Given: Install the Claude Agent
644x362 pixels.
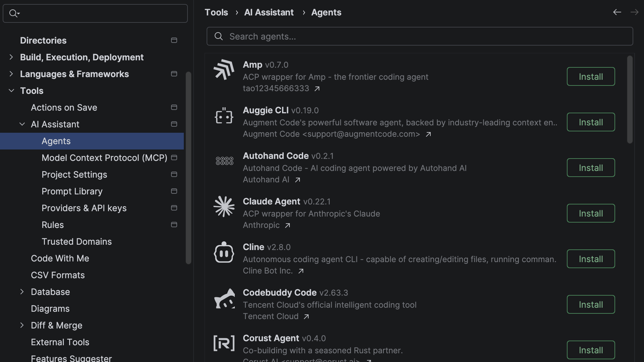Looking at the screenshot, I should [x=591, y=214].
